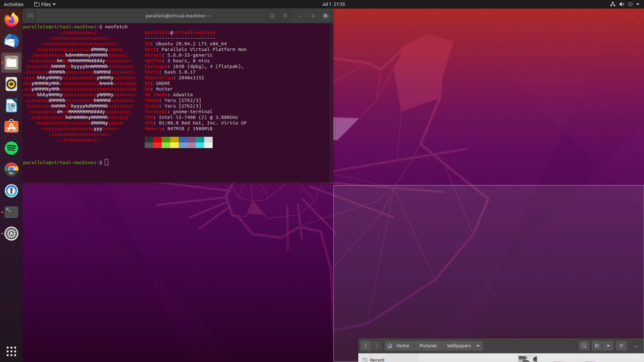Open the Files menu in the top bar

click(x=44, y=4)
